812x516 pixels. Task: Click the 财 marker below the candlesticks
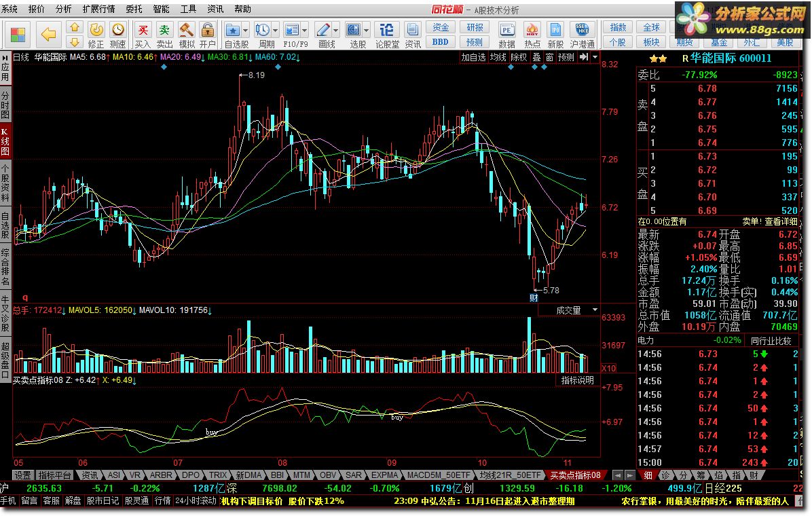click(x=534, y=298)
